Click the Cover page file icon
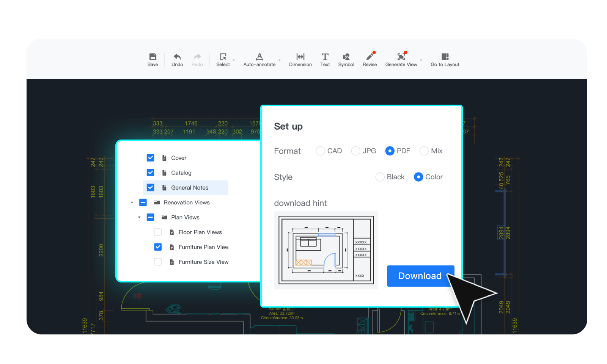Image resolution: width=607 pixels, height=364 pixels. [x=164, y=158]
